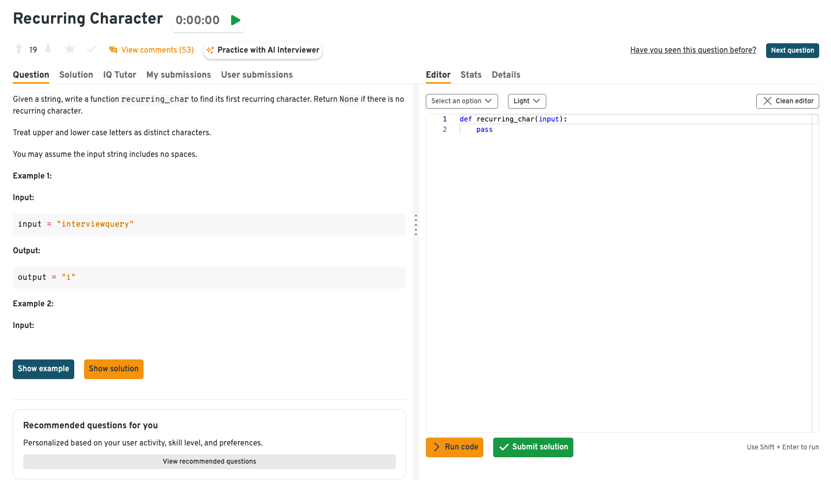Screen dimensions: 831x504
Task: Open the My submissions tab
Action: (178, 75)
